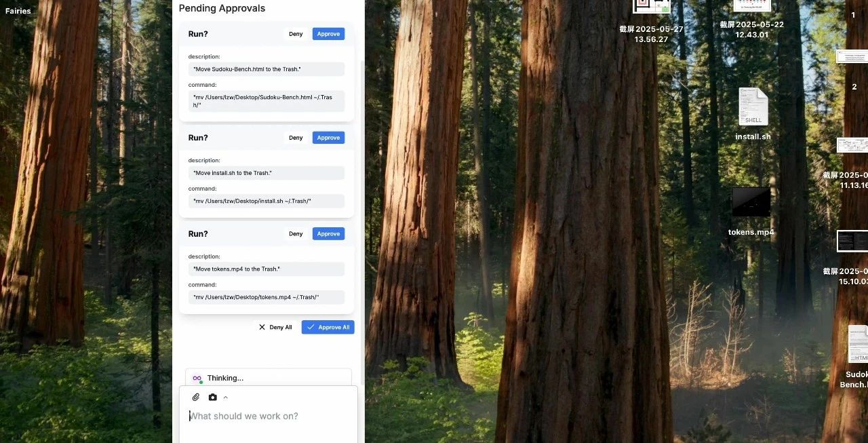Deny moving tokens.mp4 to the Trash

pos(296,234)
